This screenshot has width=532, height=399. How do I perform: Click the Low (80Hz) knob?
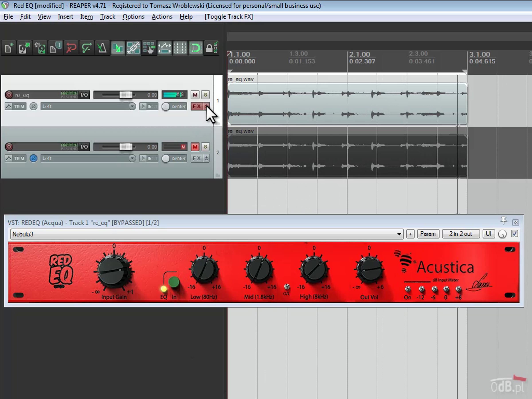coord(204,269)
